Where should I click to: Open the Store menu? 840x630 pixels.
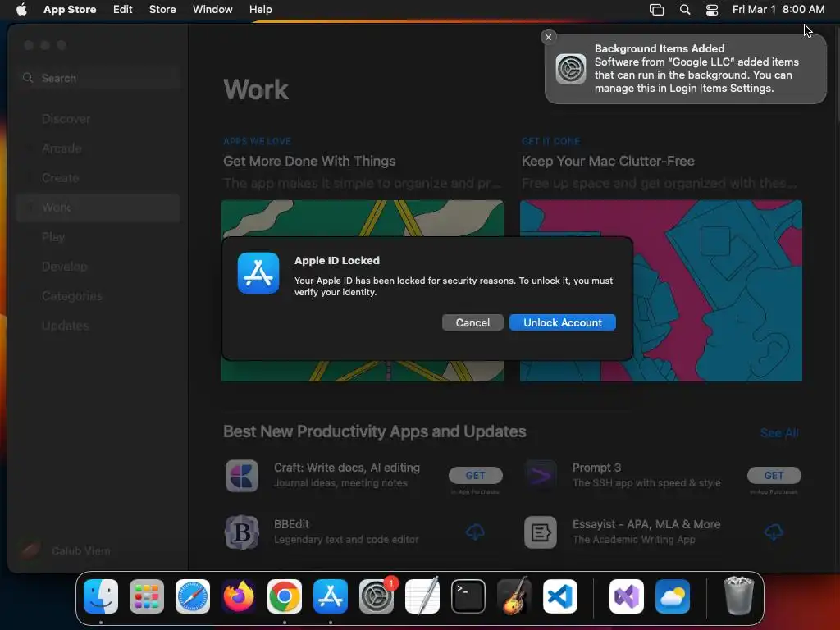162,10
